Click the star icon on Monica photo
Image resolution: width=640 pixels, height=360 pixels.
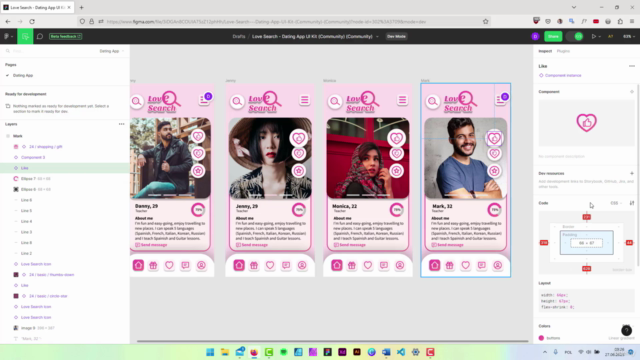(396, 171)
